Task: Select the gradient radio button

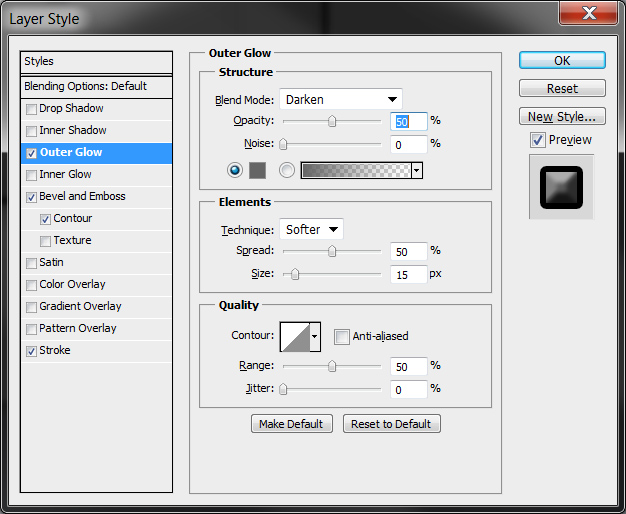Action: pyautogui.click(x=287, y=171)
